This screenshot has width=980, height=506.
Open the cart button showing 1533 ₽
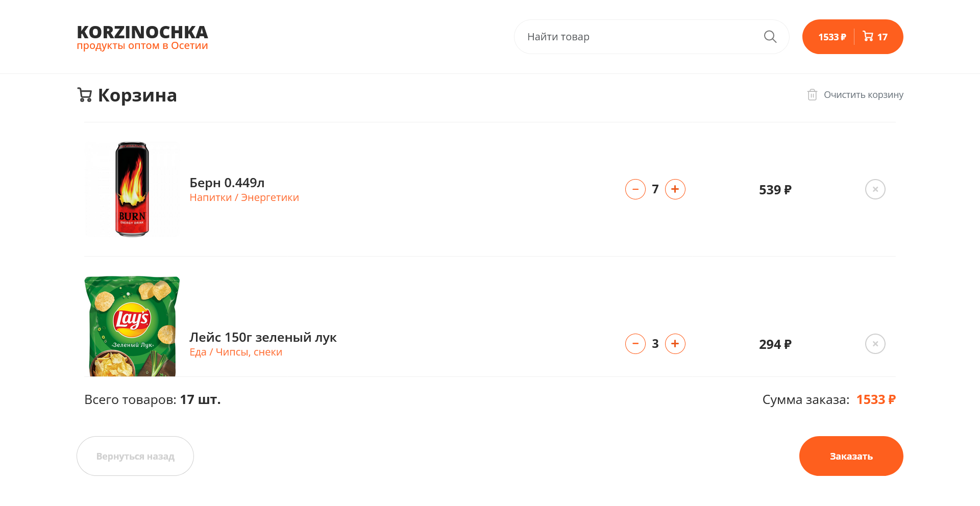(x=852, y=37)
